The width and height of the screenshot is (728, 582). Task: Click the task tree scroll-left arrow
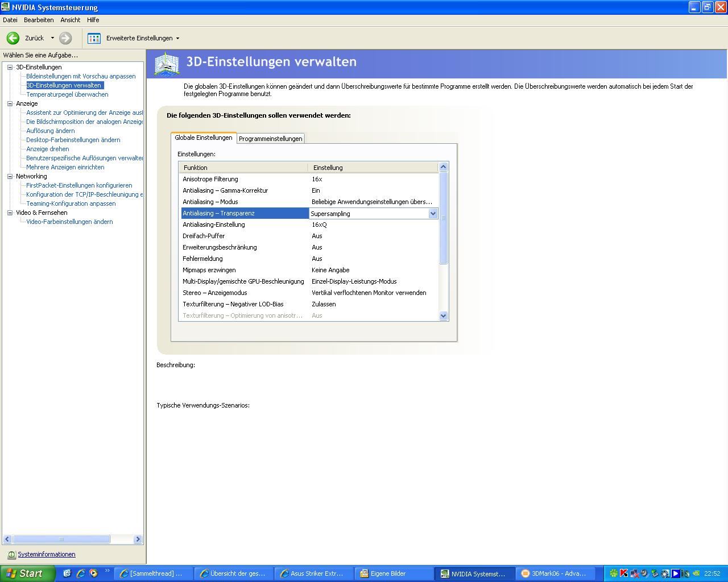tap(7, 539)
